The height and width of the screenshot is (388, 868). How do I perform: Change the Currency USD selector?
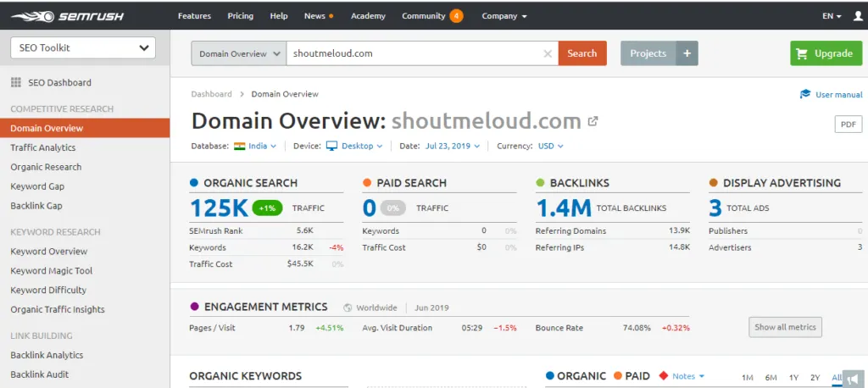click(551, 146)
